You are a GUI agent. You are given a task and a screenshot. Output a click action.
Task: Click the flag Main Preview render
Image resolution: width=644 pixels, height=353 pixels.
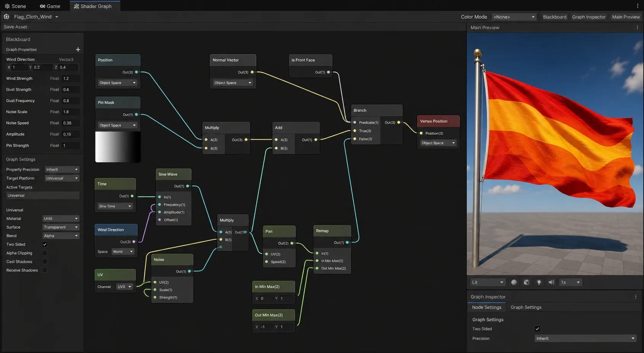[555, 154]
